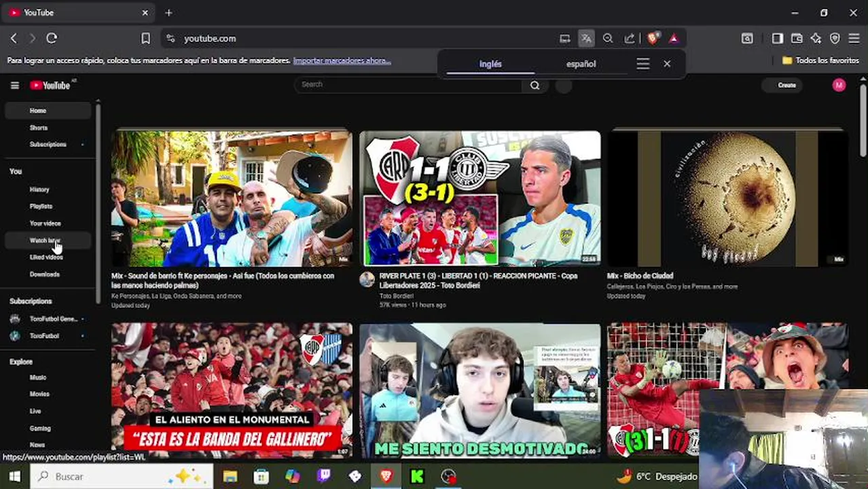Click the Brave VPN shield icon
The width and height of the screenshot is (868, 489).
pos(835,39)
